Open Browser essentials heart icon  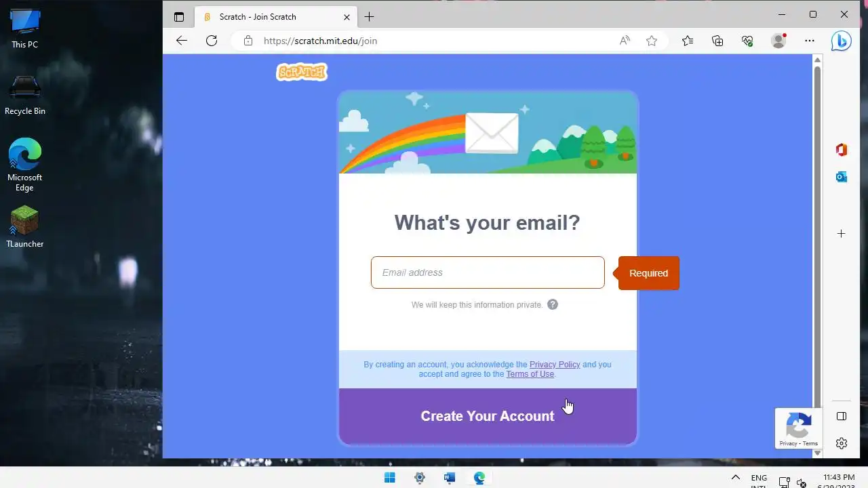[x=747, y=41]
